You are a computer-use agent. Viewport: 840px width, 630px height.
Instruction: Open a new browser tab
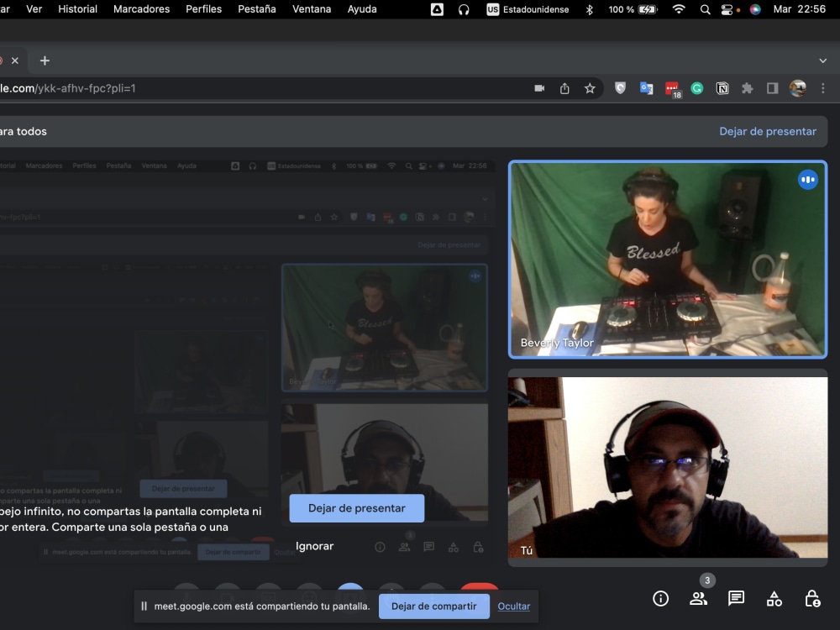pos(45,60)
